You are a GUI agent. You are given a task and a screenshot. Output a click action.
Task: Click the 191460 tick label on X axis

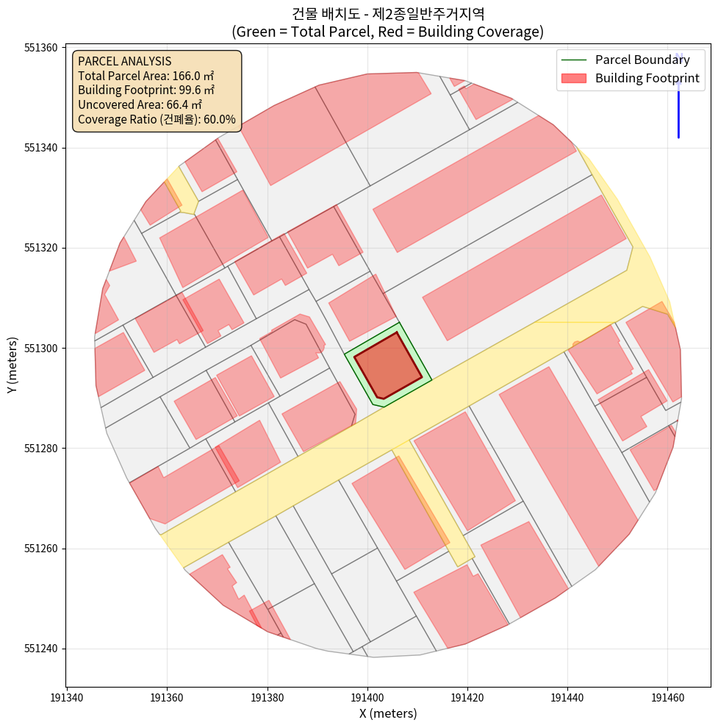click(667, 695)
